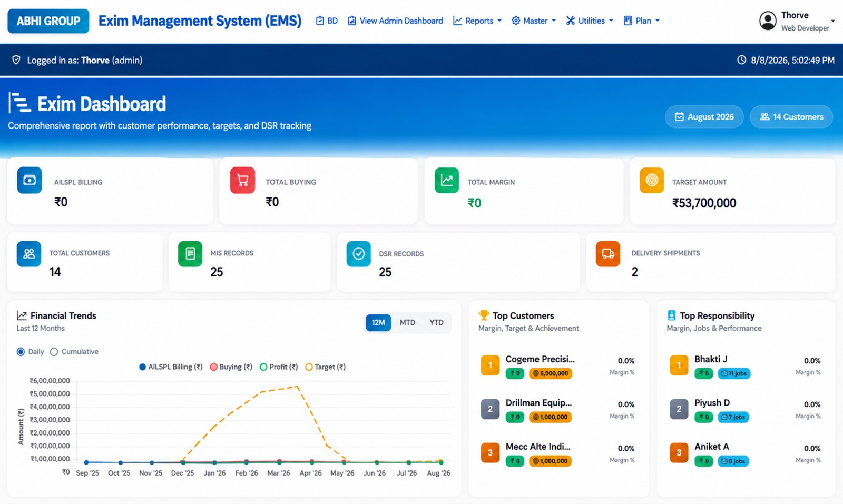Expand the Utilities dropdown menu
The image size is (843, 504).
590,21
